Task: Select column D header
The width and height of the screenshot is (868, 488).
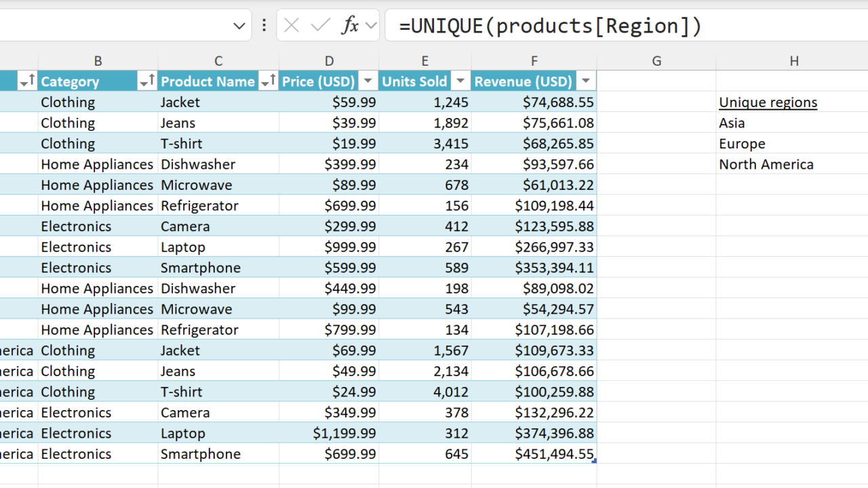Action: click(329, 61)
